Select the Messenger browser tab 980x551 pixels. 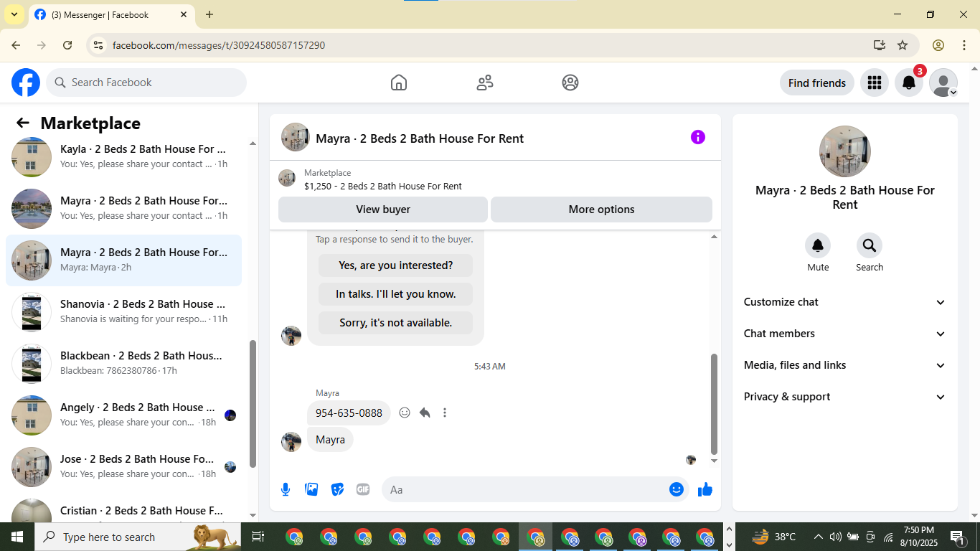click(x=111, y=14)
